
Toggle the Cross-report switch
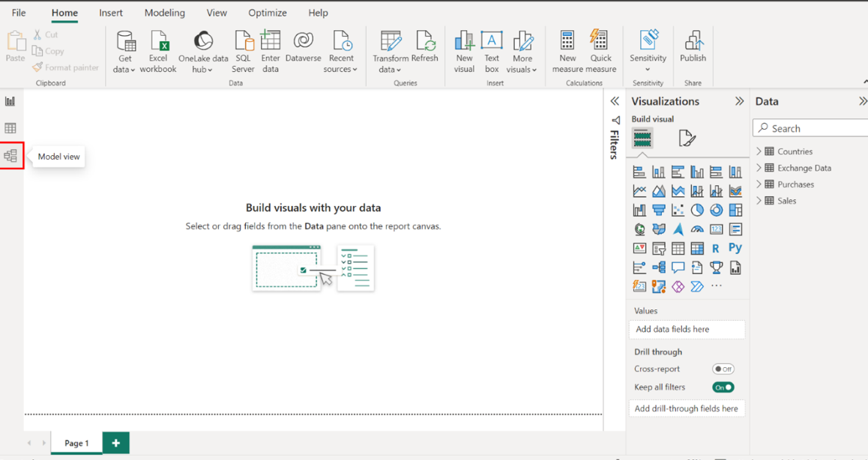(x=723, y=369)
